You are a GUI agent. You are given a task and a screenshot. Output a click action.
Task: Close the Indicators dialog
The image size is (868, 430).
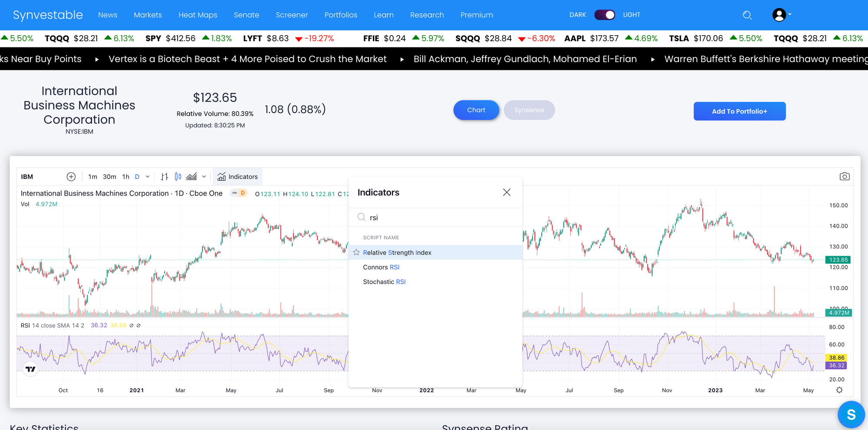pos(506,192)
